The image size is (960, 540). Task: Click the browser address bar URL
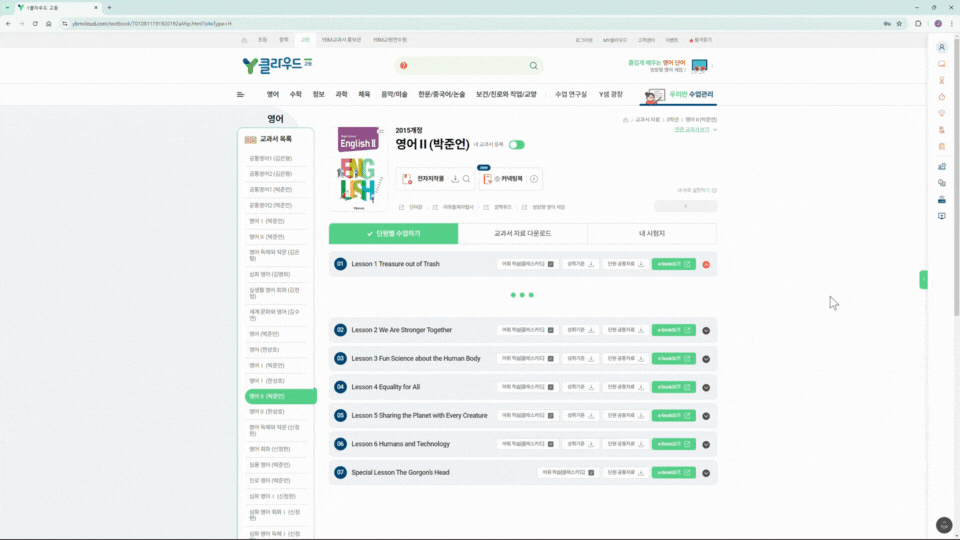(152, 24)
